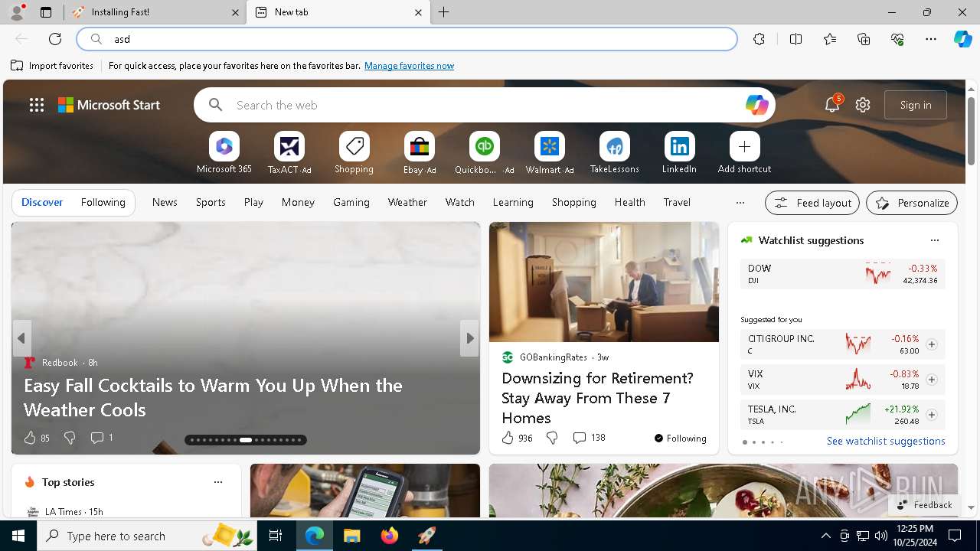Open the tab actions menu icon
980x551 pixels.
46,12
